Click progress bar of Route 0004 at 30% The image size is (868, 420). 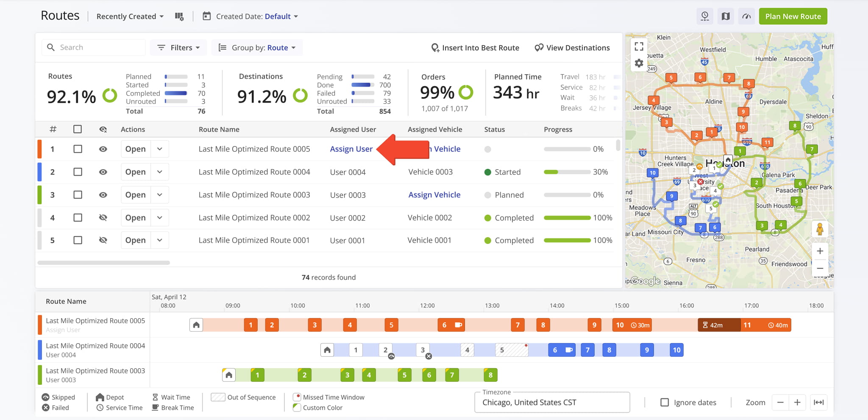tap(567, 172)
